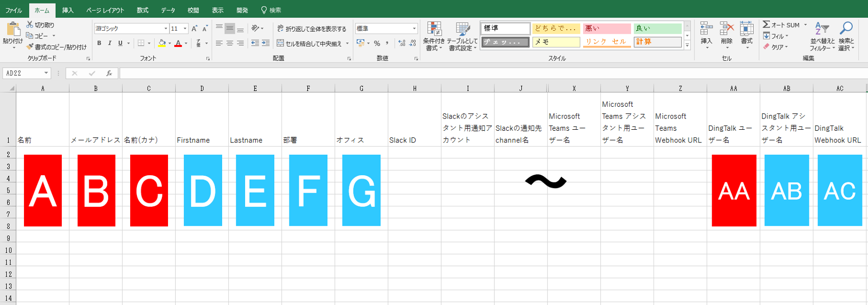This screenshot has height=305, width=868.
Task: Open the Alignment (配置) group dialog launcher
Action: pyautogui.click(x=349, y=59)
